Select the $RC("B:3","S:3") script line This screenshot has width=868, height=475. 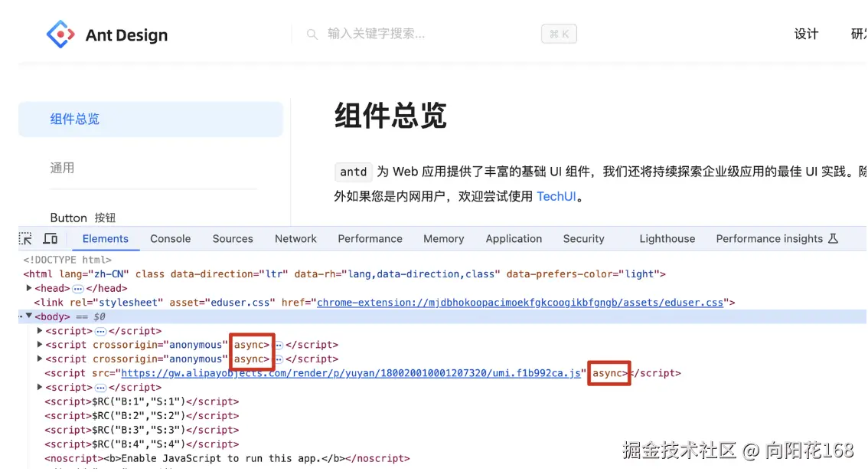[142, 430]
